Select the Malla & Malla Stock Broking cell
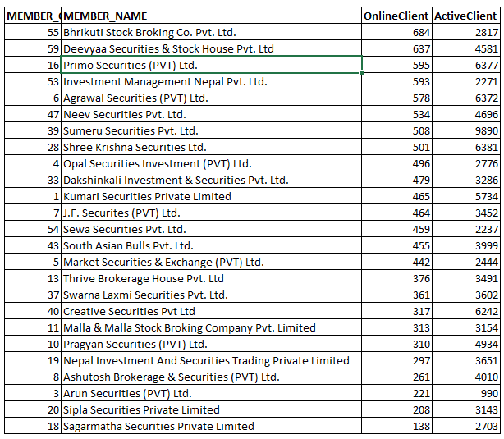The image size is (504, 439). [211, 327]
